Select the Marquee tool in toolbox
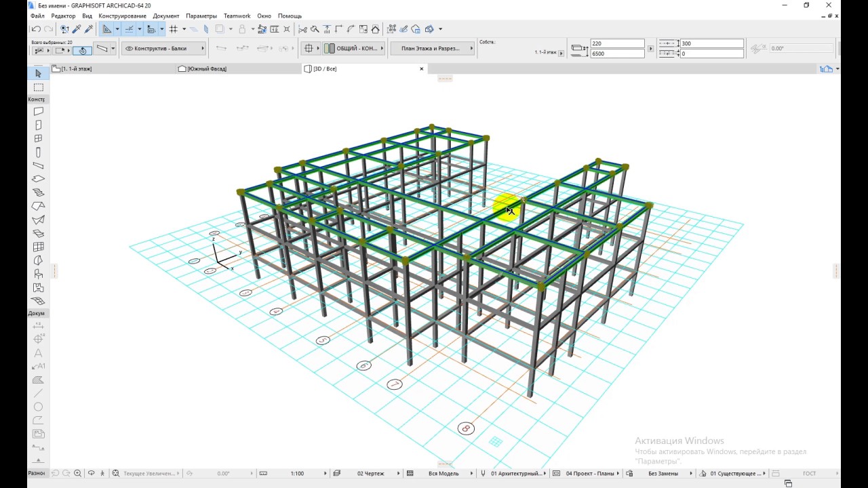868x488 pixels. click(x=38, y=87)
